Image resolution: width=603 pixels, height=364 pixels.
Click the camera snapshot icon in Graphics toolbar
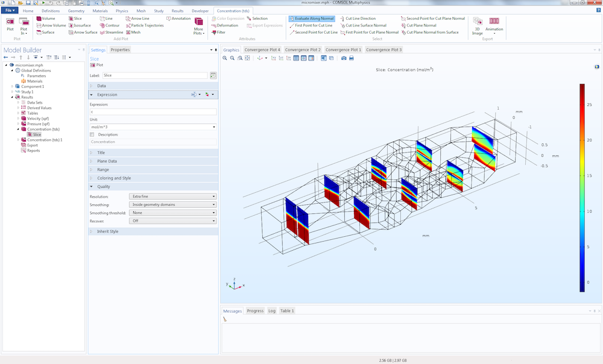[x=344, y=58]
